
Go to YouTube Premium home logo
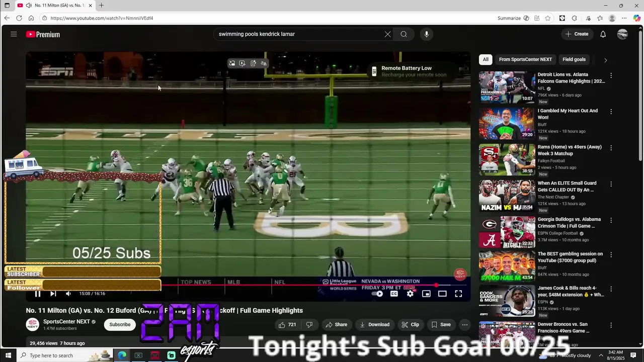pyautogui.click(x=43, y=34)
